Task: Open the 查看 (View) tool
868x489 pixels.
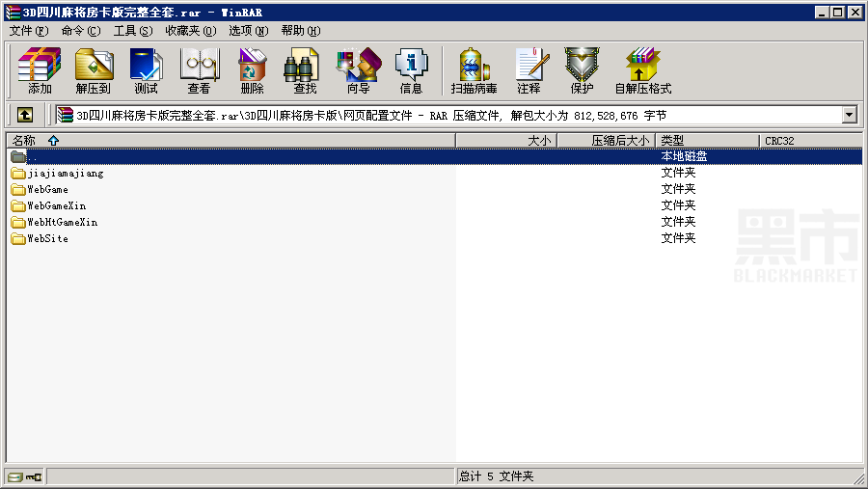Action: pos(200,70)
